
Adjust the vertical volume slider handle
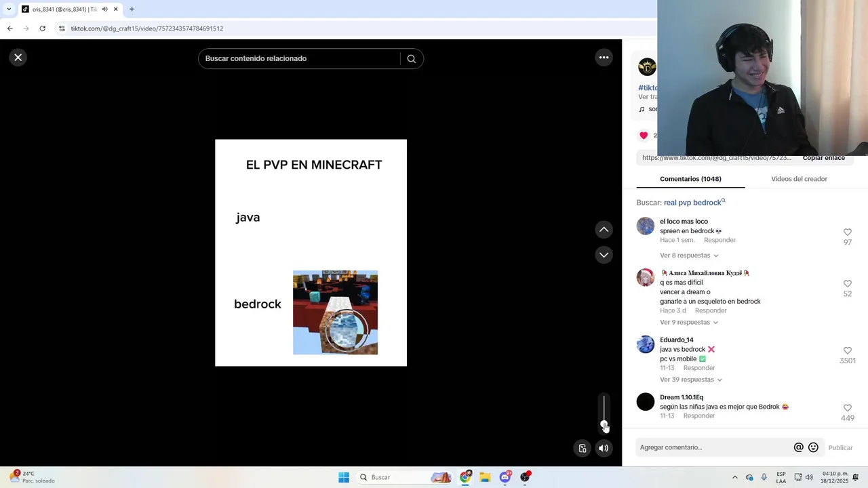coord(604,425)
